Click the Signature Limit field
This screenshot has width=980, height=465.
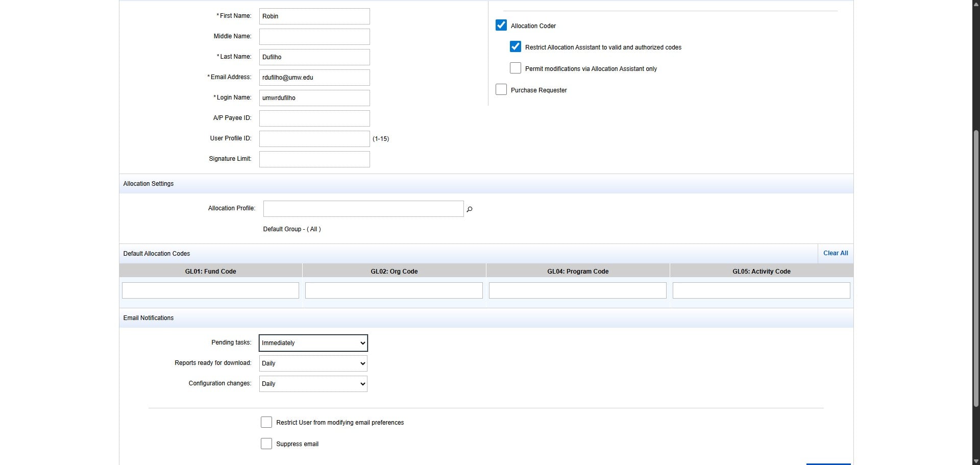(313, 159)
